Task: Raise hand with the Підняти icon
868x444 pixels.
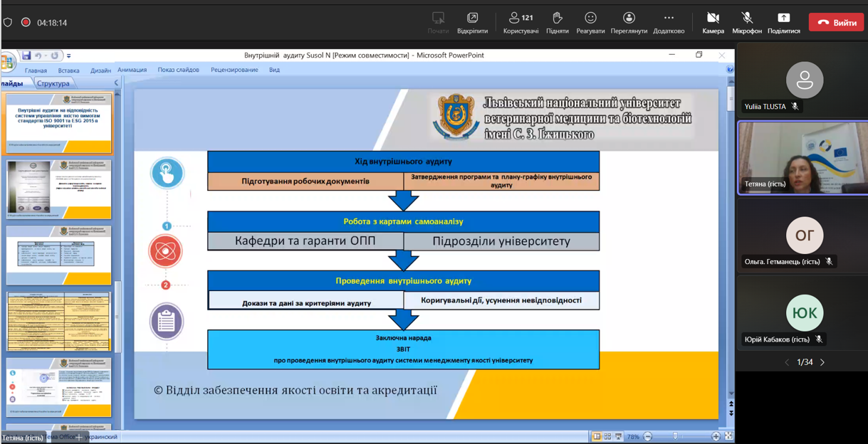Action: pyautogui.click(x=557, y=22)
